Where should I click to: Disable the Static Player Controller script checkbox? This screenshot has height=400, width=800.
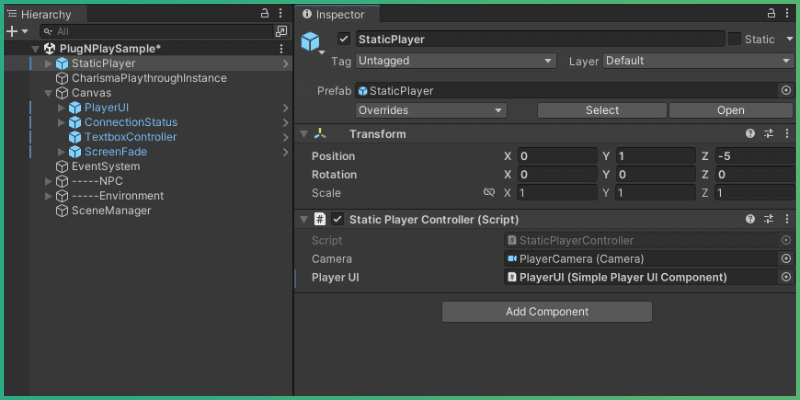338,219
